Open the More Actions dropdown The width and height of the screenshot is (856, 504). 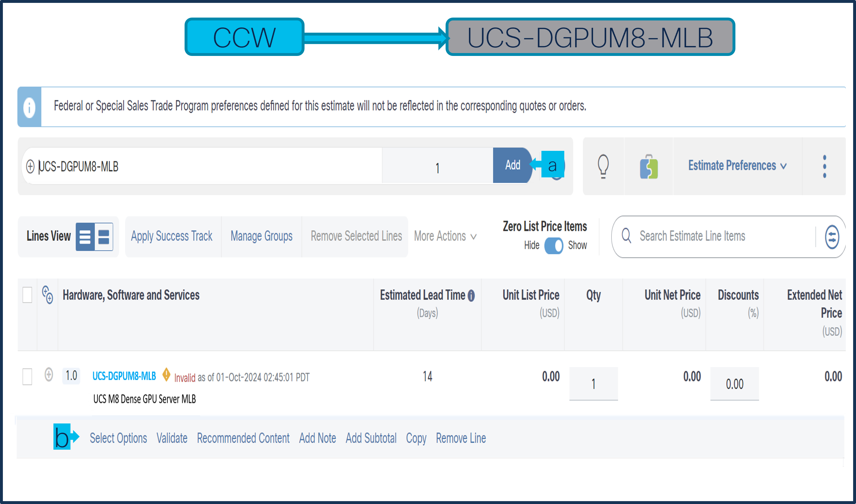point(445,236)
